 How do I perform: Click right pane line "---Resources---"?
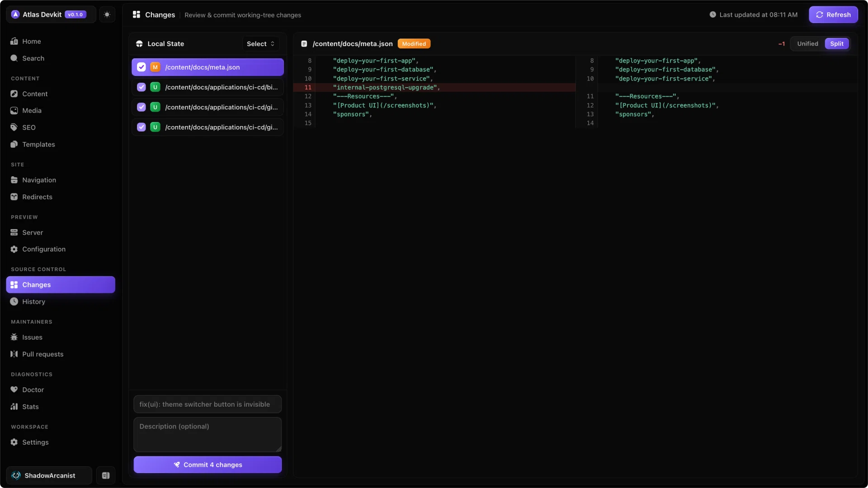647,96
